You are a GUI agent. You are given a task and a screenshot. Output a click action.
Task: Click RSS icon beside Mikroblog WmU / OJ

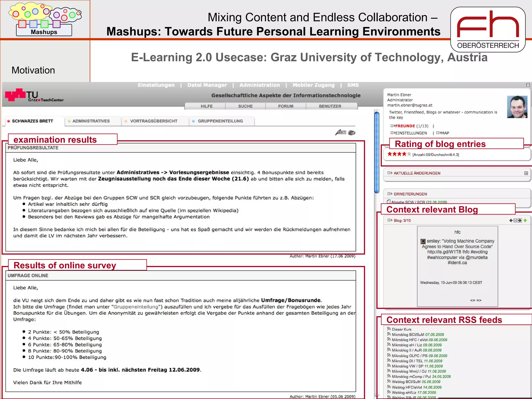tap(389, 371)
